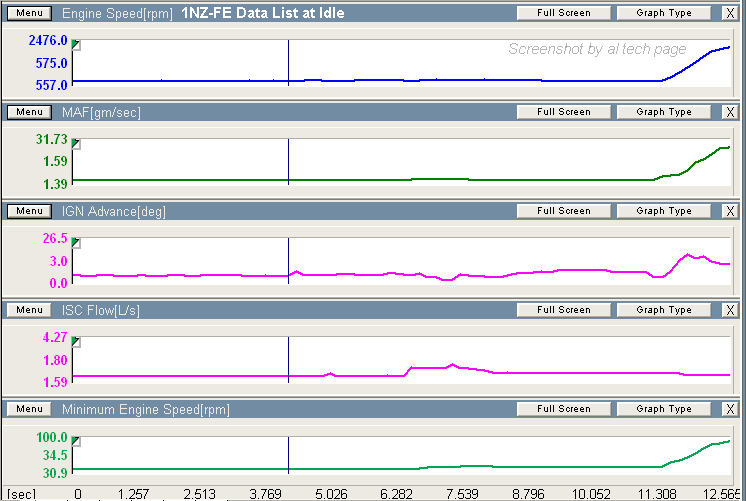Close the Engine Speed graph panel
Screen dimensions: 746x501
pyautogui.click(x=729, y=14)
